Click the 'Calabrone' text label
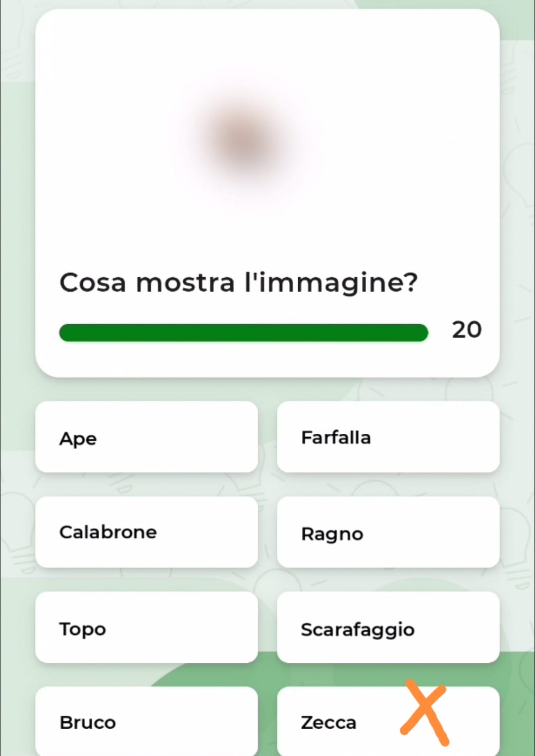 [108, 532]
